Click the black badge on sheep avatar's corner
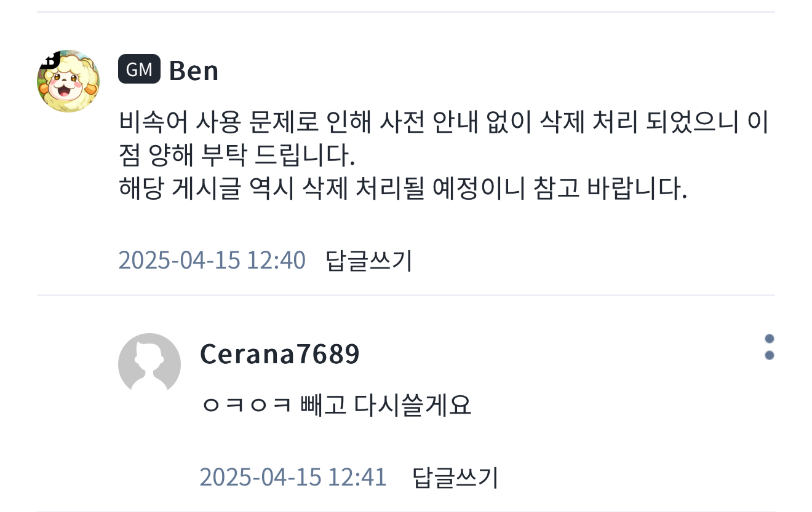 click(x=49, y=61)
